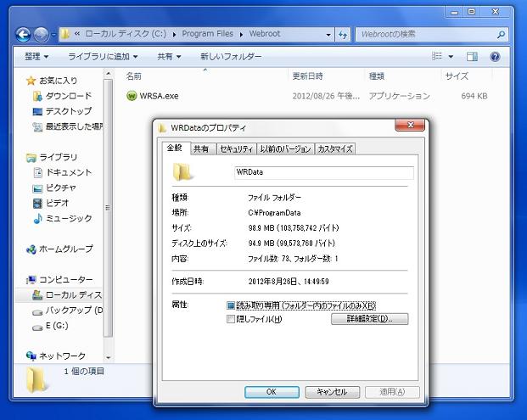This screenshot has height=420, width=527.
Task: Select WRSA.exe Webroot application icon
Action: click(132, 96)
